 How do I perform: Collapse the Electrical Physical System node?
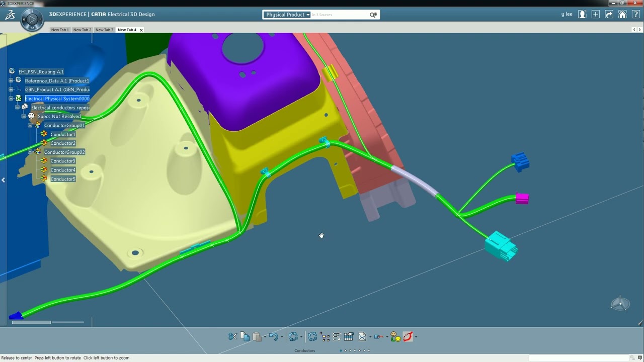[x=11, y=99]
